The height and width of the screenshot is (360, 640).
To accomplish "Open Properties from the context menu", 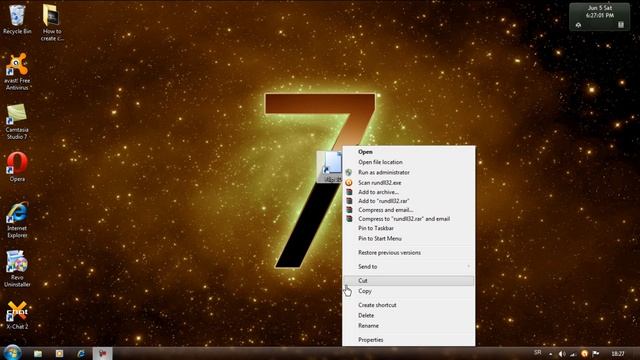I will coord(409,340).
